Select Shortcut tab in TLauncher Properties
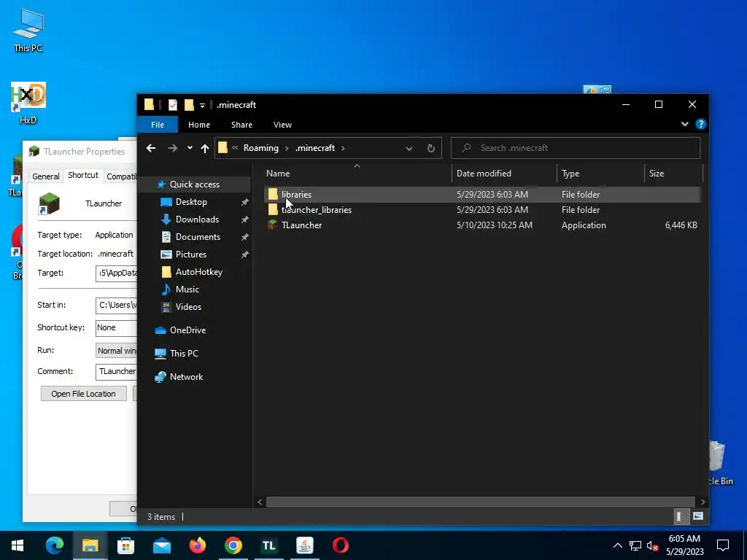 click(83, 175)
